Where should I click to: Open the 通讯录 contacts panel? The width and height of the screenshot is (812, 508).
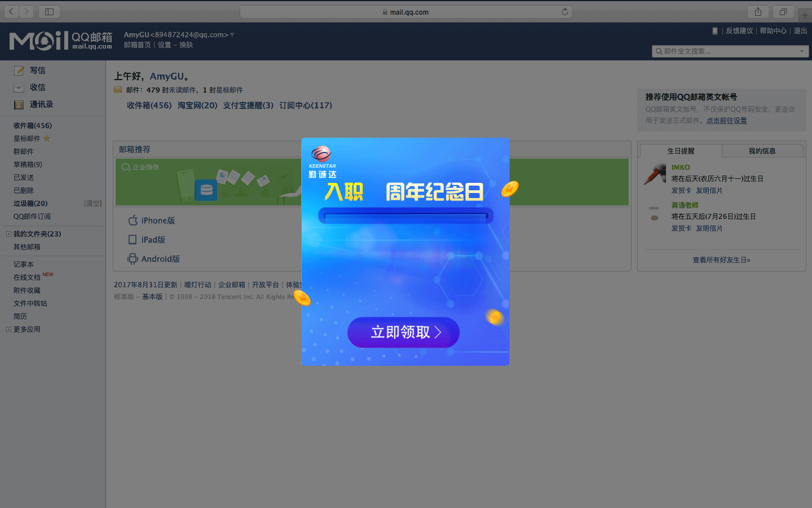(17, 104)
